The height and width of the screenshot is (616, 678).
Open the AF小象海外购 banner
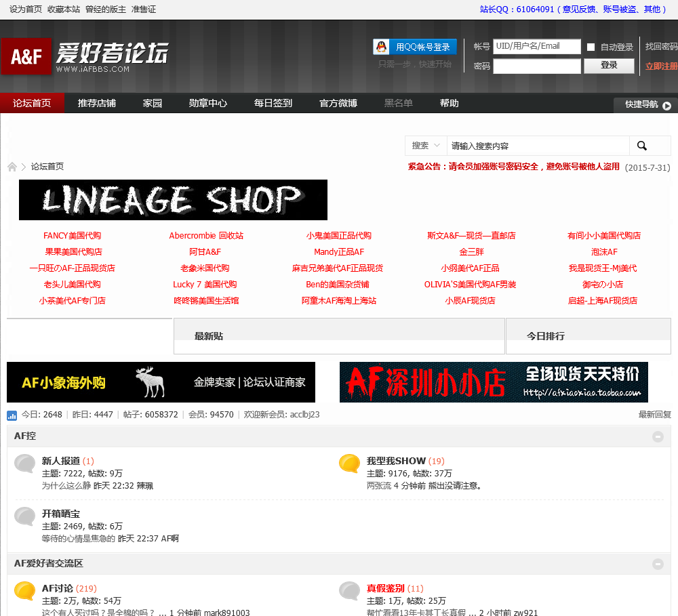(x=161, y=382)
